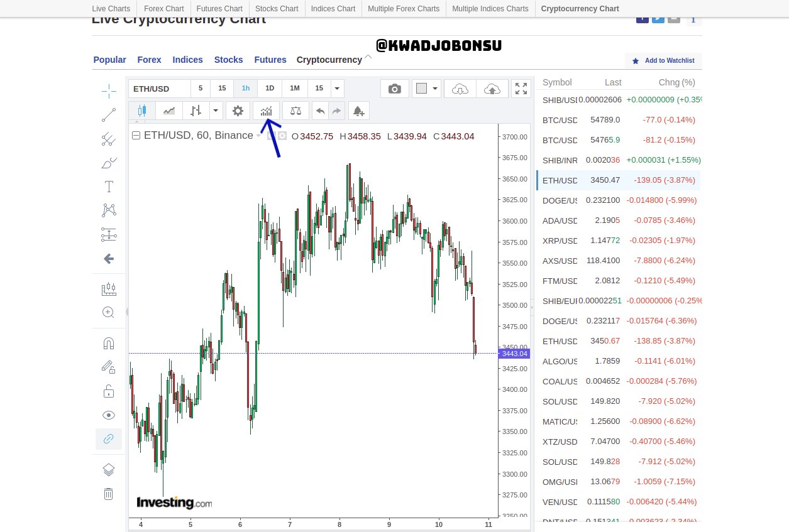Select the 1M timeframe button
The width and height of the screenshot is (789, 532).
click(x=295, y=89)
